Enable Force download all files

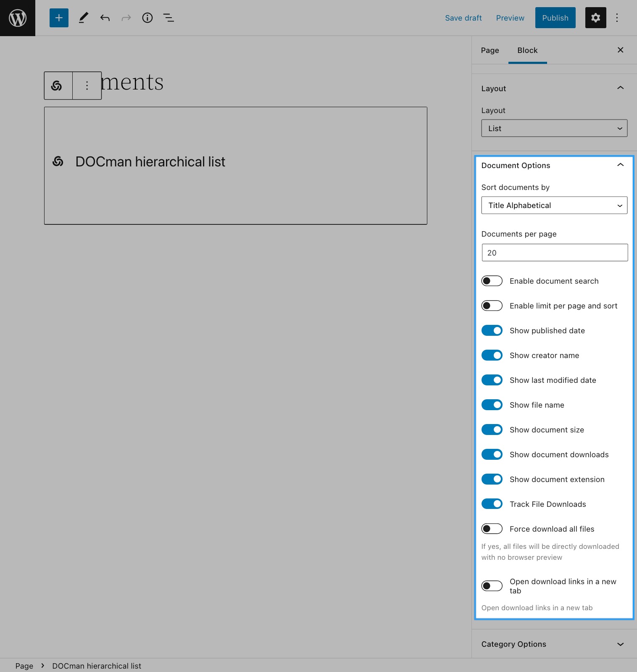492,529
